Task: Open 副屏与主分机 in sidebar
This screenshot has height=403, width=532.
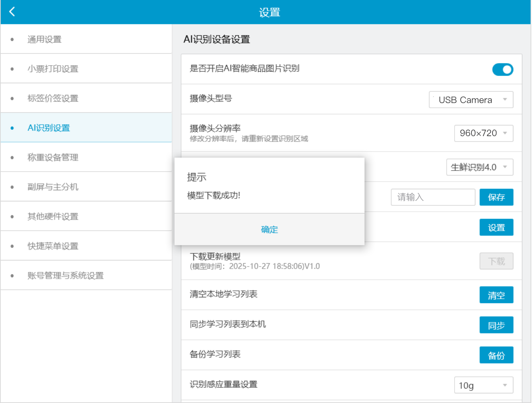Action: (x=86, y=187)
